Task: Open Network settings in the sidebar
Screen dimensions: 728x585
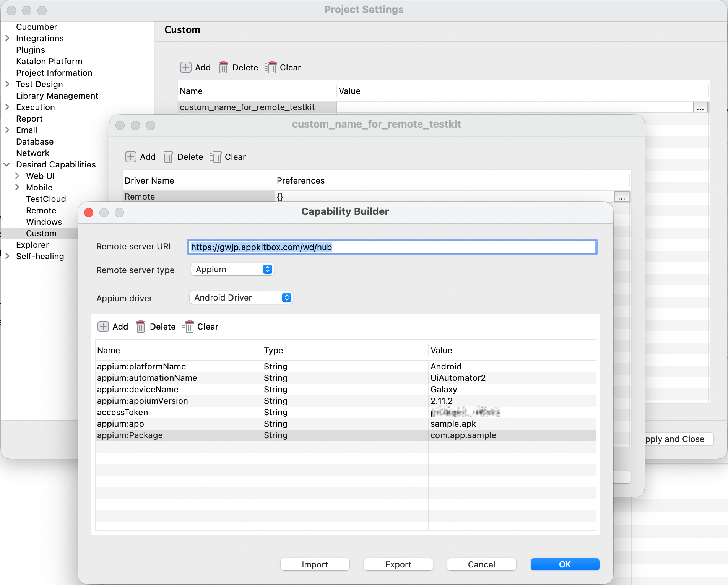Action: click(x=33, y=153)
